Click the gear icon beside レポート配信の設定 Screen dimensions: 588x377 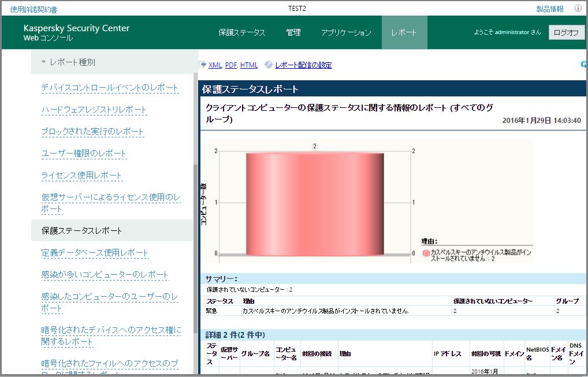click(268, 65)
